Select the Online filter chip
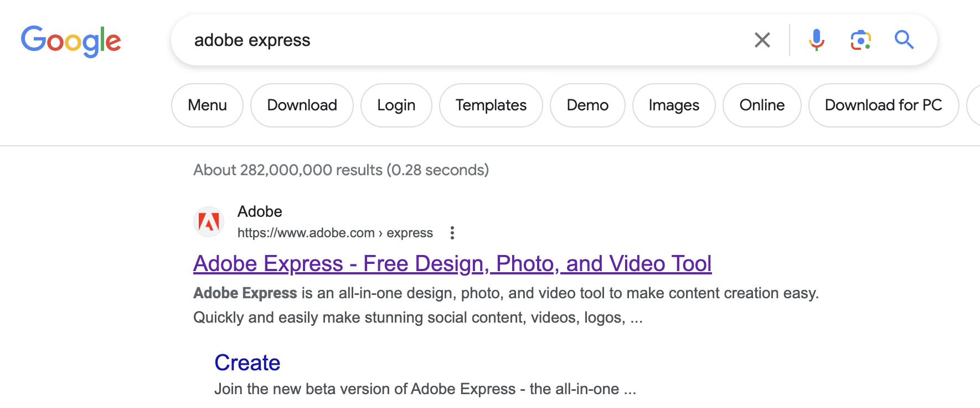This screenshot has height=408, width=980. click(762, 105)
